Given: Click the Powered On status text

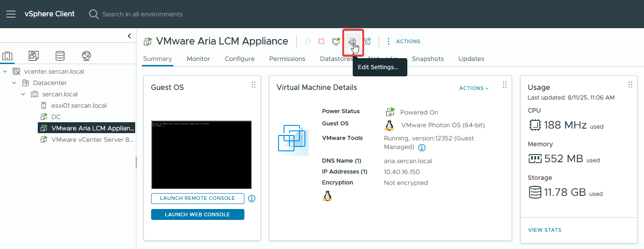Looking at the screenshot, I should [419, 112].
